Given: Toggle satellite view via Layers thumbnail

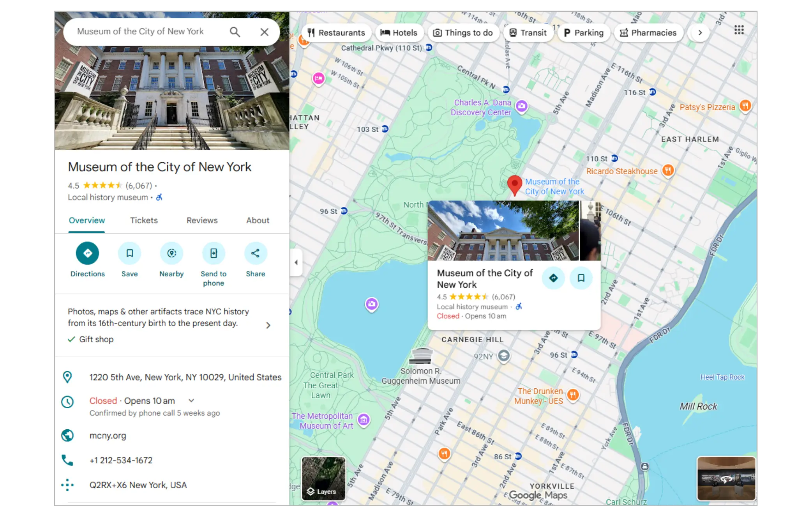Looking at the screenshot, I should point(323,478).
